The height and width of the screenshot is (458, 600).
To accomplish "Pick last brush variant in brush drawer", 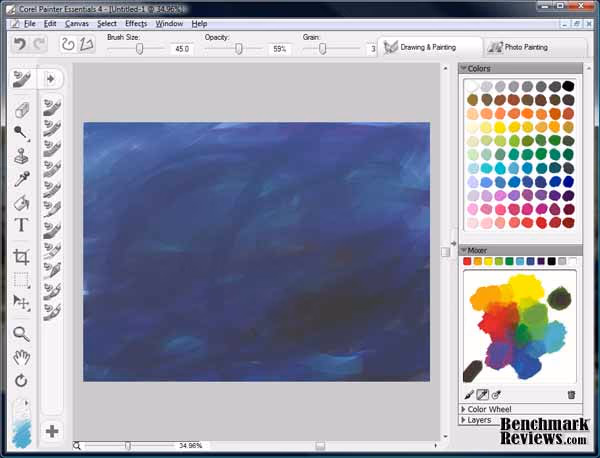I will point(52,311).
